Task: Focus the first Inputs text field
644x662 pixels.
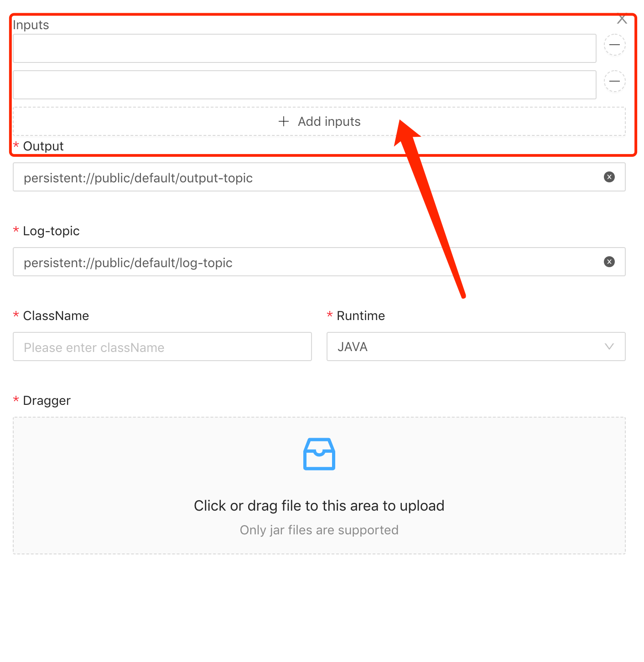Action: tap(305, 48)
